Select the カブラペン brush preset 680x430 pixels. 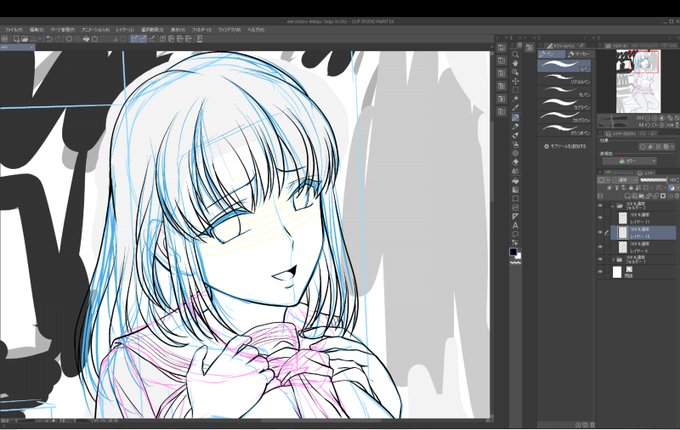tap(564, 104)
